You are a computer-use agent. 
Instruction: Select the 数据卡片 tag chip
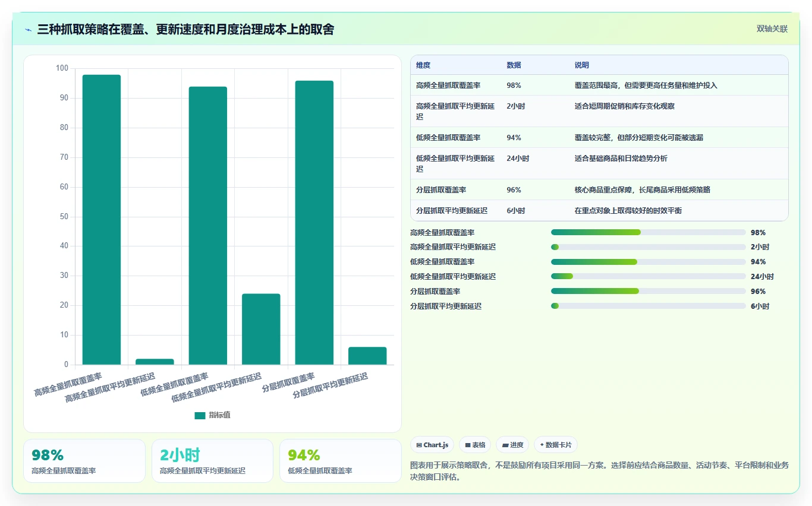point(555,445)
